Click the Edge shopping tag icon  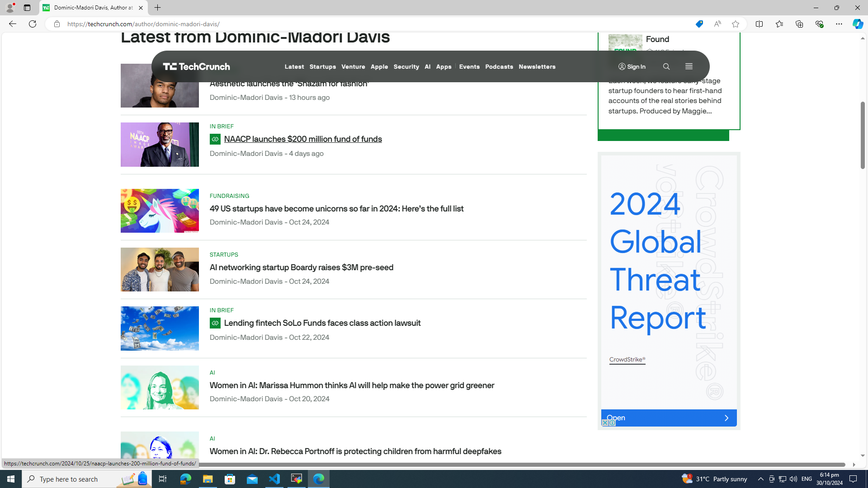699,24
